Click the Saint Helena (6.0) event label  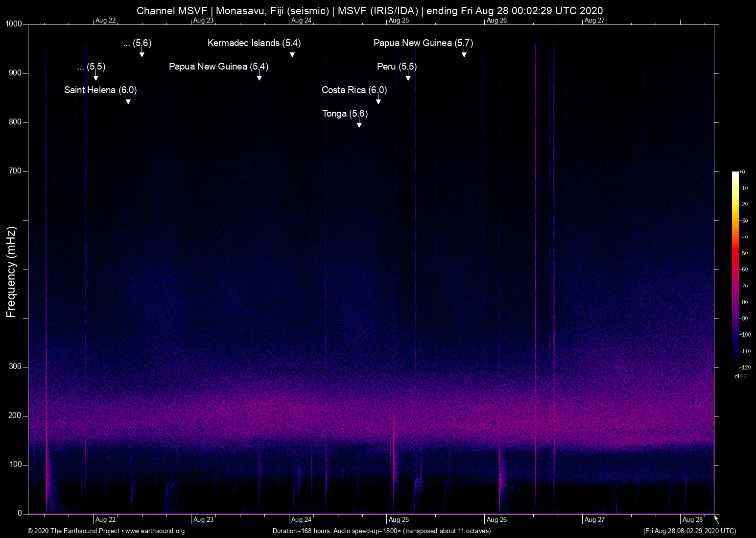pos(100,90)
